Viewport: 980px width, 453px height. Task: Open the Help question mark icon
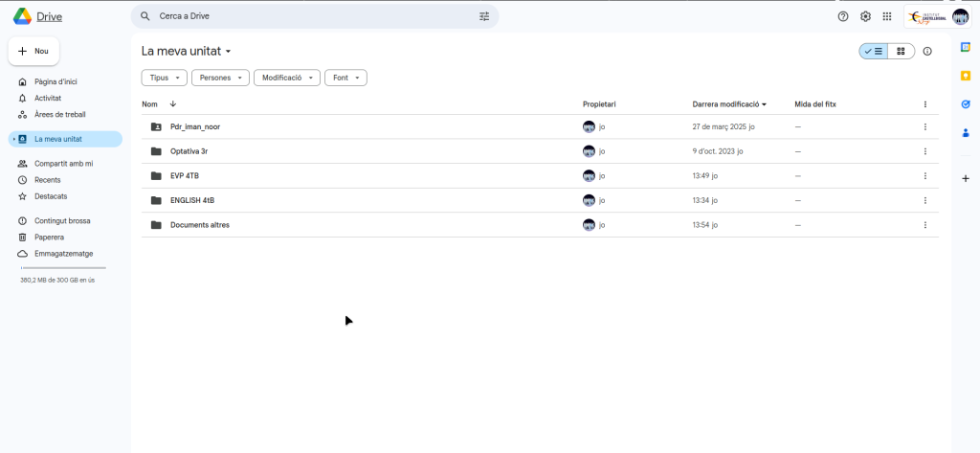[843, 16]
